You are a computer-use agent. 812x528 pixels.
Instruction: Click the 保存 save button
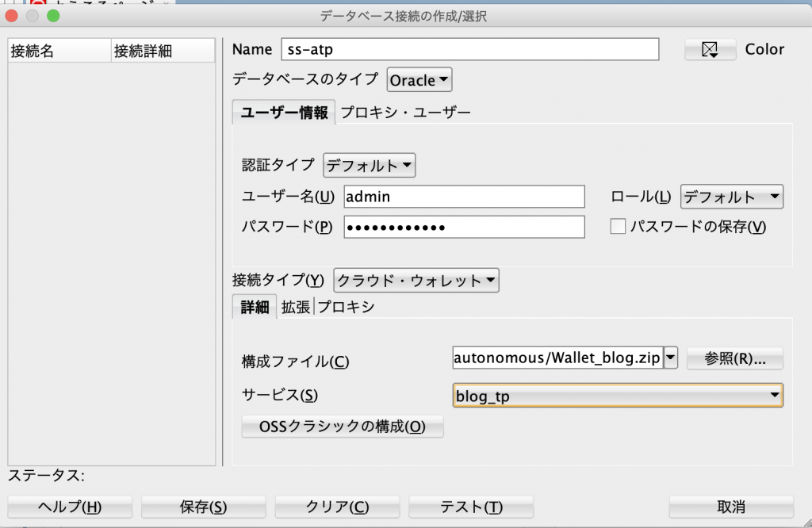203,507
